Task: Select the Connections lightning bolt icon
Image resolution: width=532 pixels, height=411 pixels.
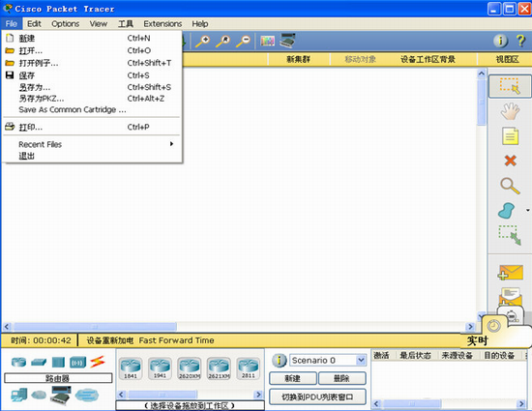Action: 98,362
